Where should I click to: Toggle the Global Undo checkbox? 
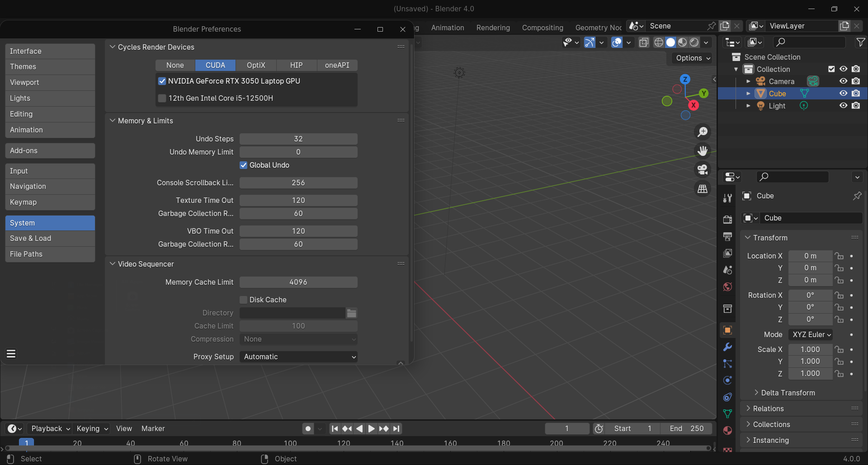tap(243, 165)
